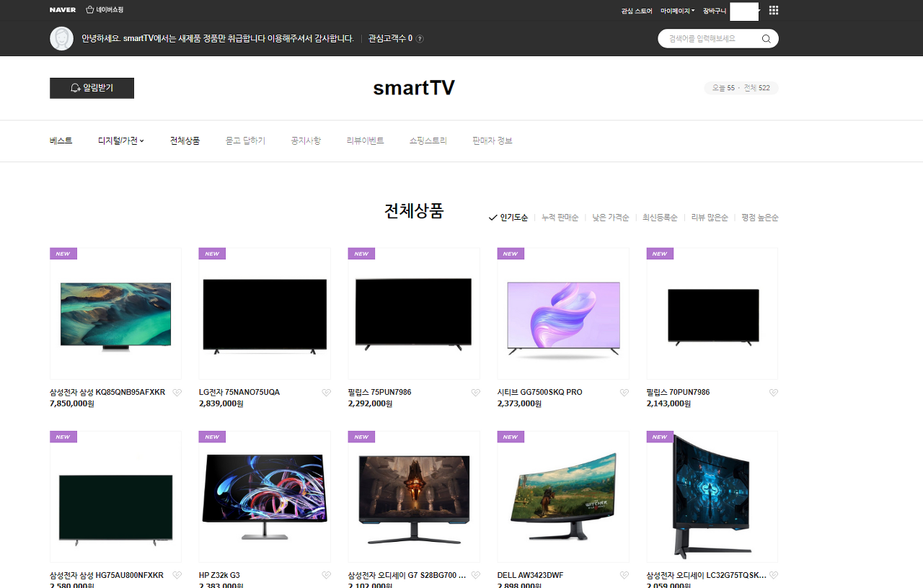Viewport: 923px width, 588px height.
Task: Like the 필립스 70PUN7986 heart icon
Action: point(774,393)
